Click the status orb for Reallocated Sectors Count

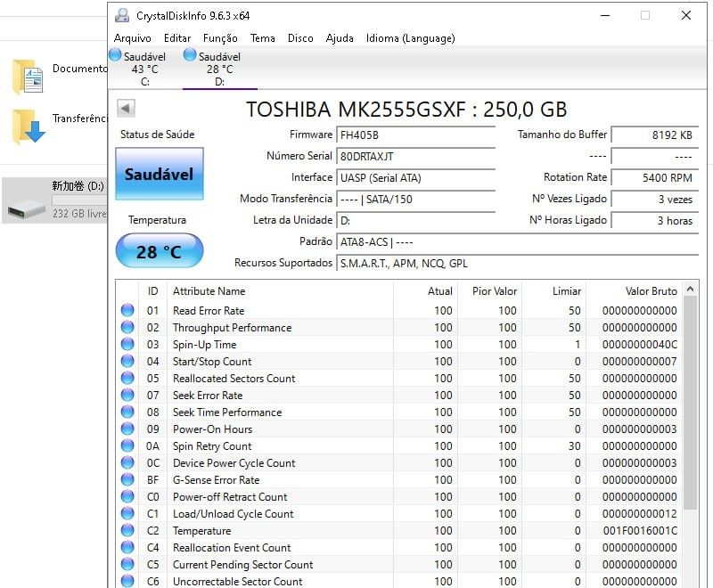(127, 378)
